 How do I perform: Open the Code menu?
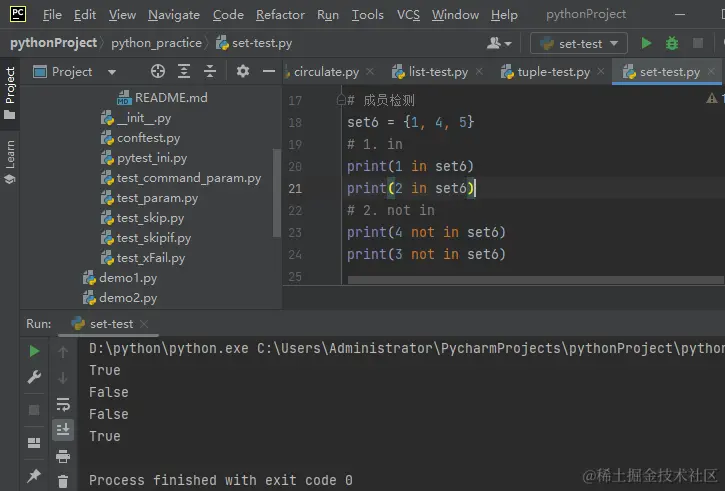tap(228, 15)
